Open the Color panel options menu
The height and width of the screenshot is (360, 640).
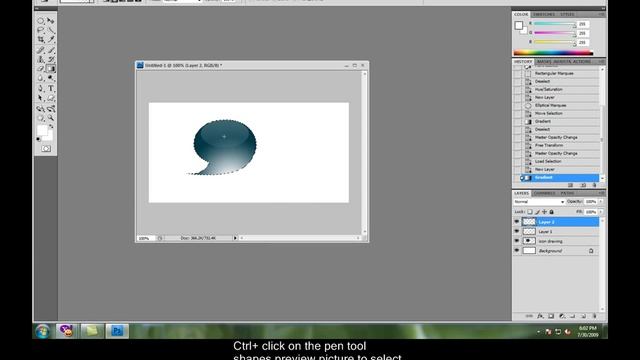pyautogui.click(x=602, y=14)
